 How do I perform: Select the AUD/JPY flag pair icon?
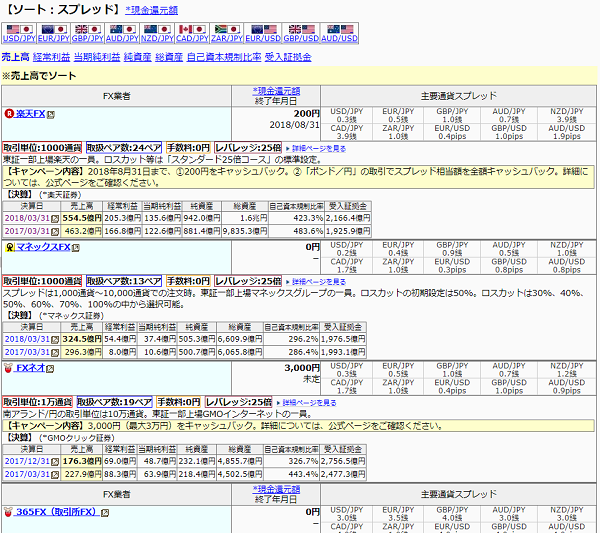[122, 29]
